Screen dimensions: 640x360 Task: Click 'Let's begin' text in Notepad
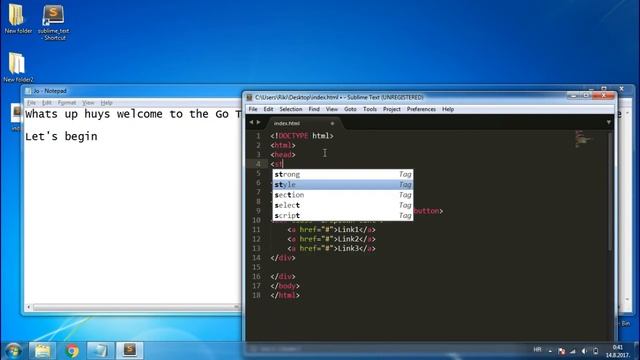[x=61, y=136]
